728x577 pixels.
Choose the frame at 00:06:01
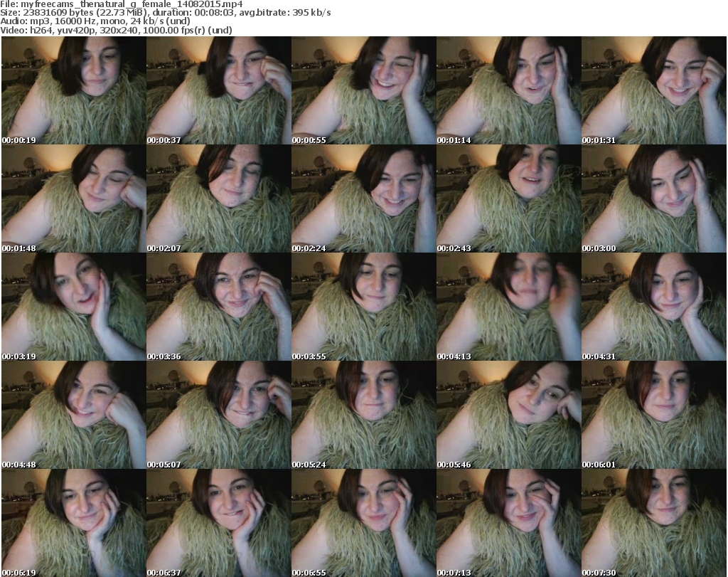(x=654, y=415)
